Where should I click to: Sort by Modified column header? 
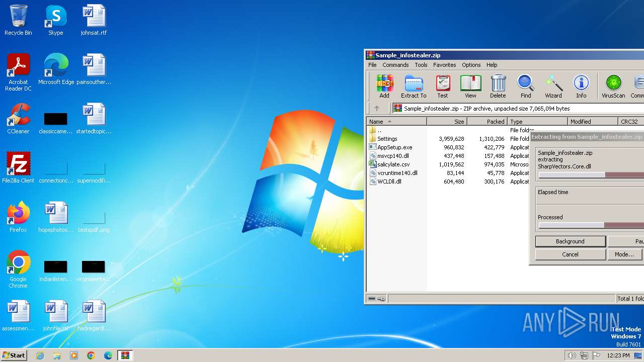[x=593, y=122]
